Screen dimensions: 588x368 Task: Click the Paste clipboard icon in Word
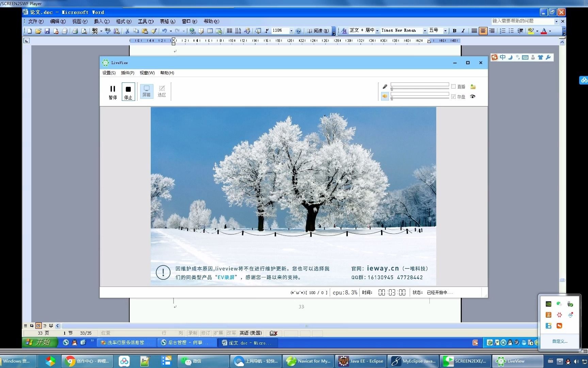coord(145,31)
